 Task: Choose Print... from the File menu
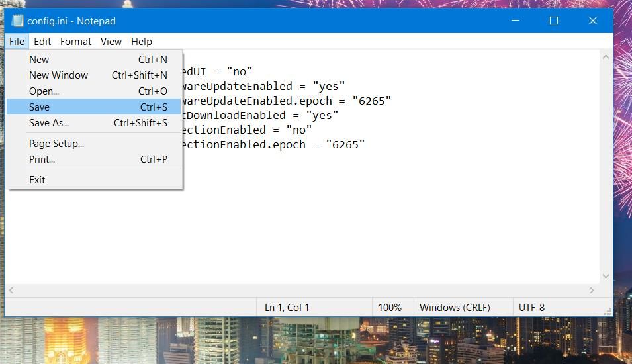(x=94, y=159)
